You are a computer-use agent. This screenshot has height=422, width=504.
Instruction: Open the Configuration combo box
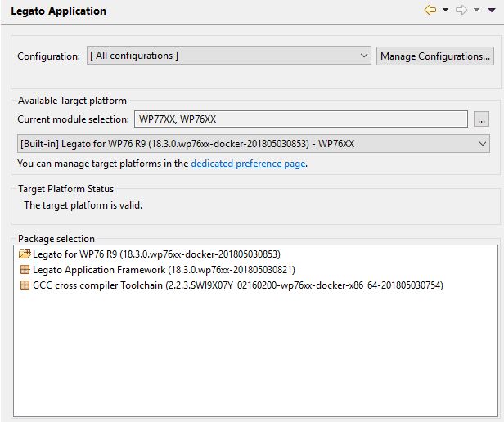229,56
